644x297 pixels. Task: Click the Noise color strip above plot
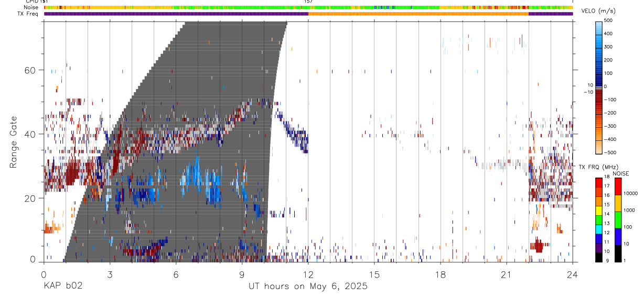[308, 8]
